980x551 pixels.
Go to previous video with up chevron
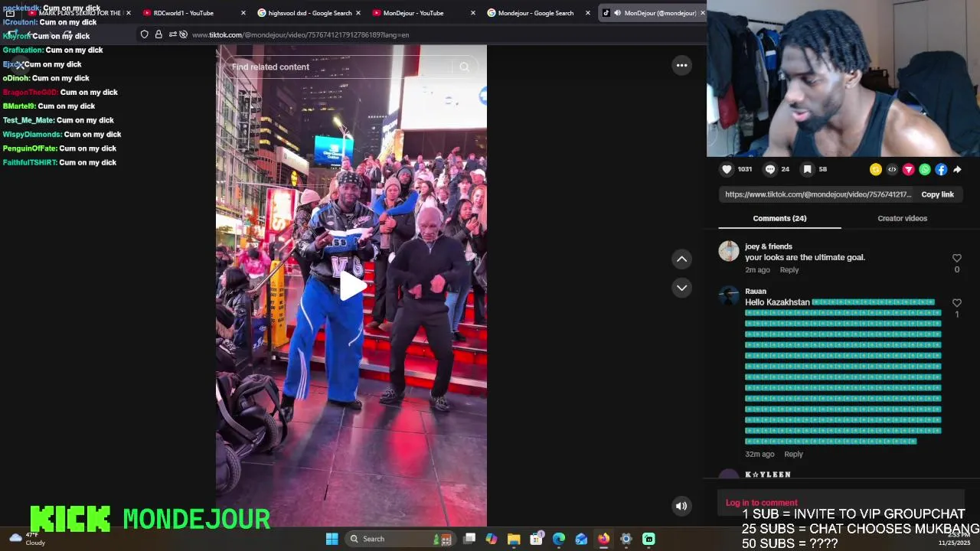[681, 259]
